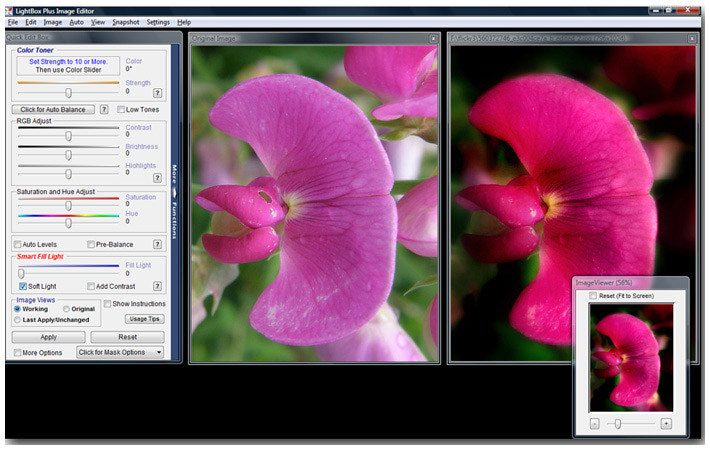
Task: Uncheck the Soft Light checkbox
Action: click(x=22, y=287)
